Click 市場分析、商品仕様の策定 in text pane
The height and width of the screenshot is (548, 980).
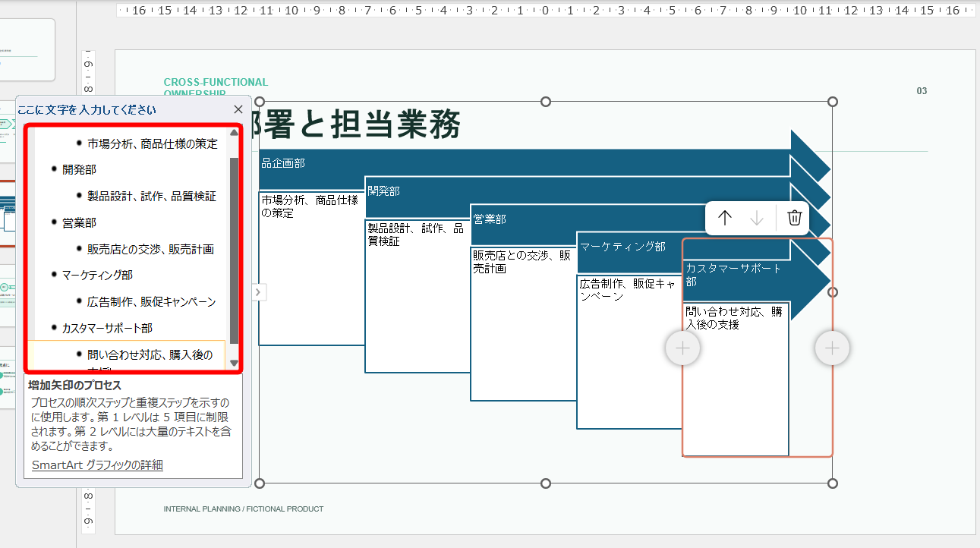153,143
